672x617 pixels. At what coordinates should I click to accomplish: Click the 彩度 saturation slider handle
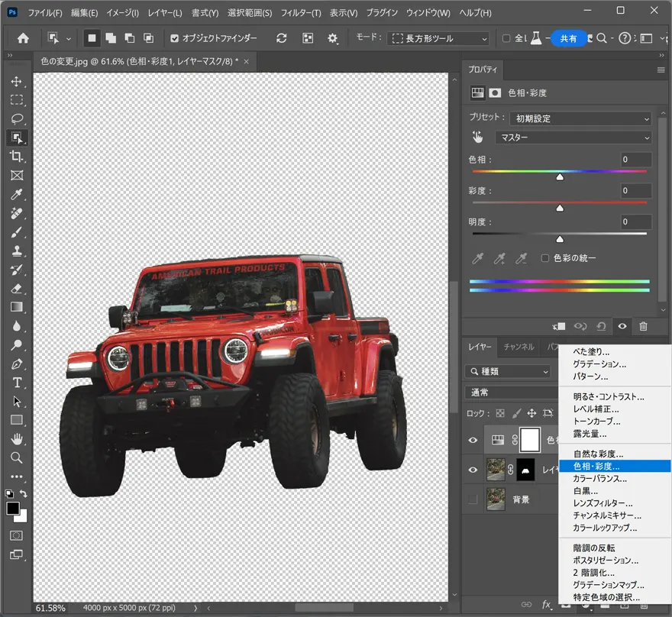coord(560,208)
